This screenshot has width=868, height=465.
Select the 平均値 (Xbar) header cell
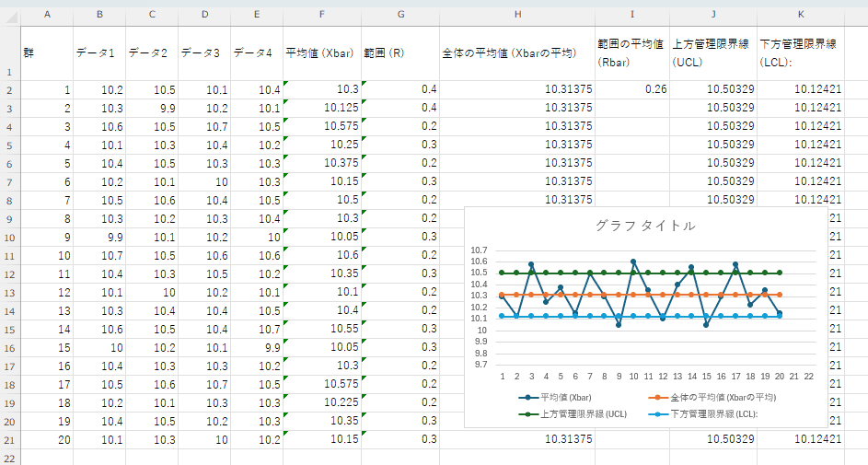tap(322, 53)
